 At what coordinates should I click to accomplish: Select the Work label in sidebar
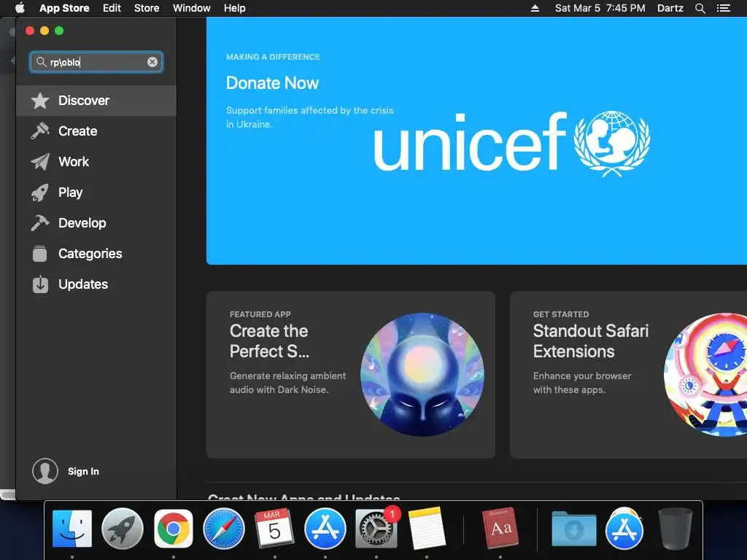pos(74,162)
